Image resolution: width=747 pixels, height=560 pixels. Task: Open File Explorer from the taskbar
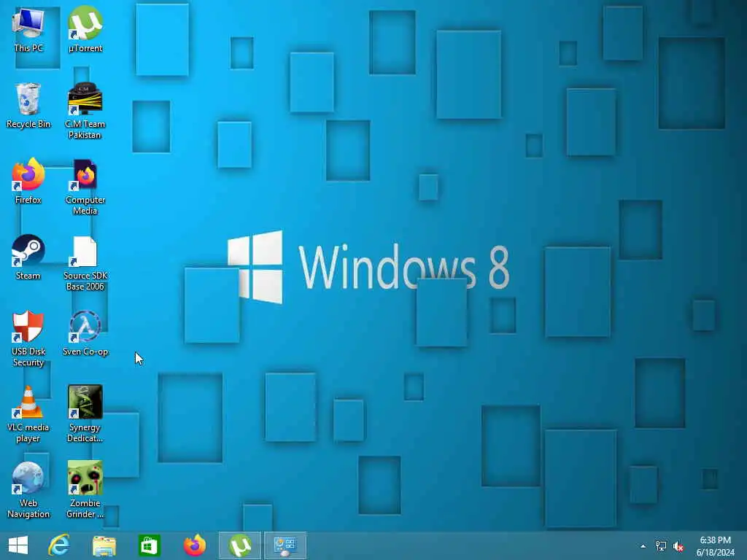(x=104, y=545)
